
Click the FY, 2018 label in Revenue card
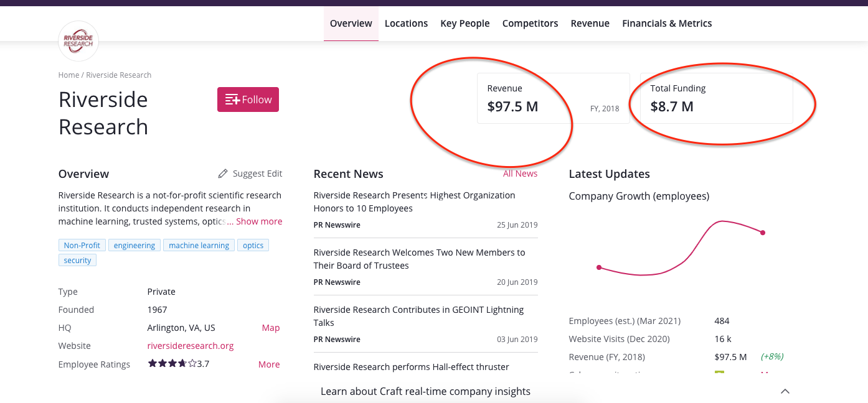[x=605, y=108]
